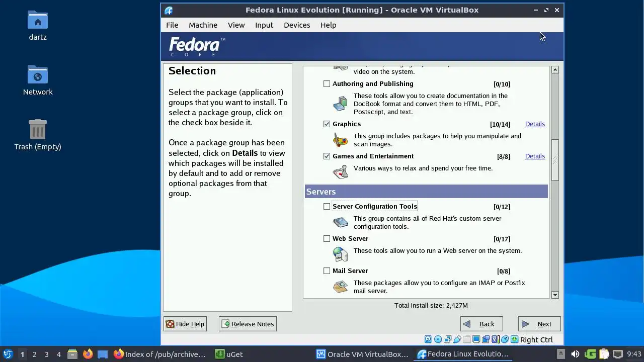Switch to workspace 3

pyautogui.click(x=46, y=354)
